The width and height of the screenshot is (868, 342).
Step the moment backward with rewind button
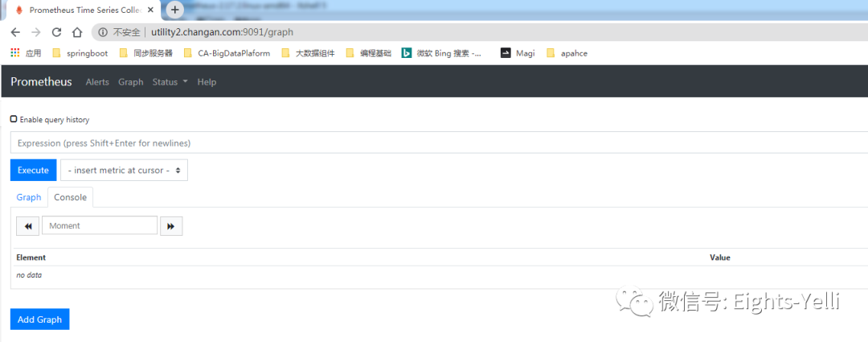coord(27,226)
